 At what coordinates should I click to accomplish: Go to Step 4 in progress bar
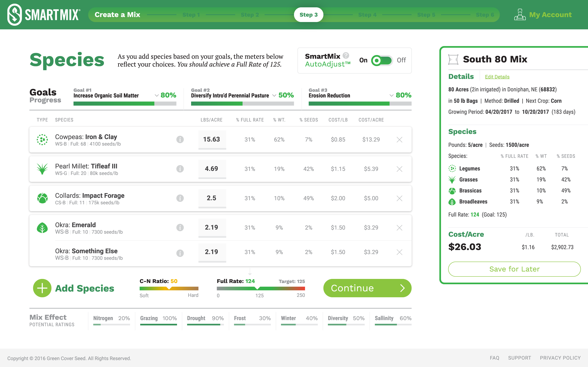367,15
